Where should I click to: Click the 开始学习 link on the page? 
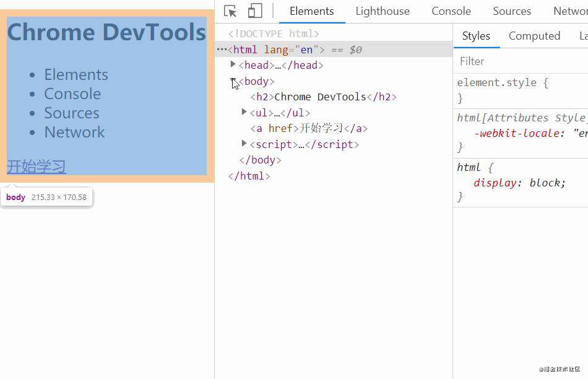37,166
